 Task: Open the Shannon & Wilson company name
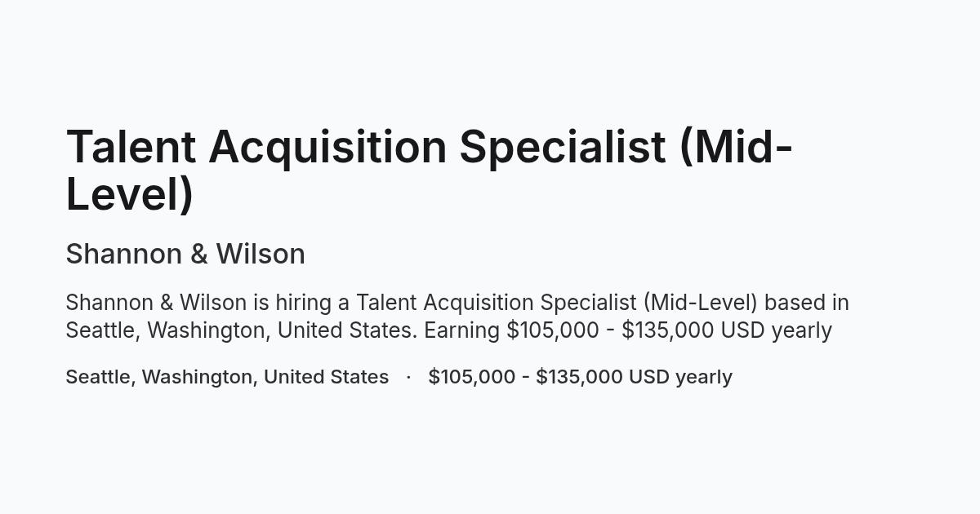point(185,254)
